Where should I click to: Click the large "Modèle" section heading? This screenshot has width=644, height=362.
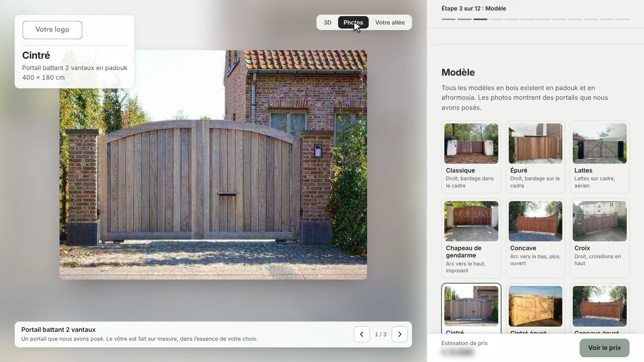(458, 72)
